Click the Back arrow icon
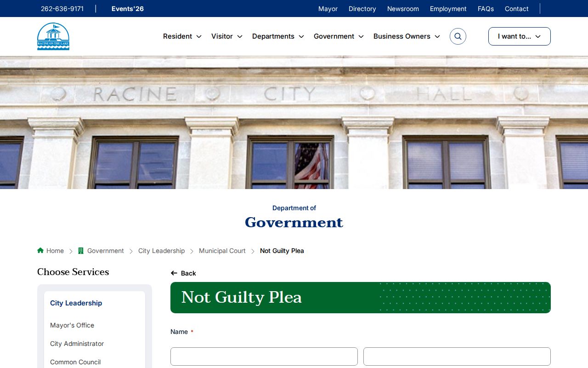 [174, 273]
